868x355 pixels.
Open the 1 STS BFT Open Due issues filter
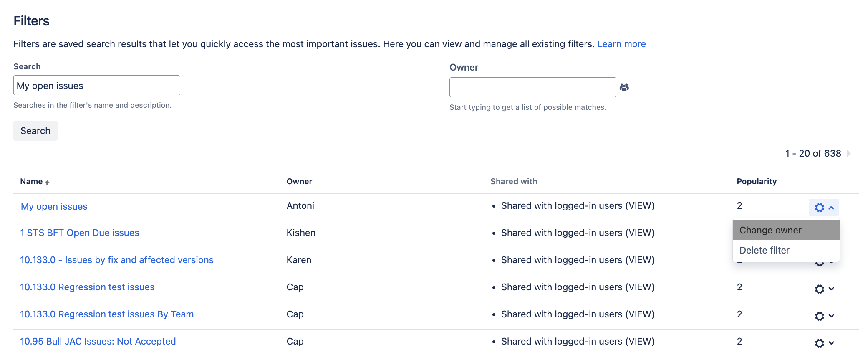[80, 233]
